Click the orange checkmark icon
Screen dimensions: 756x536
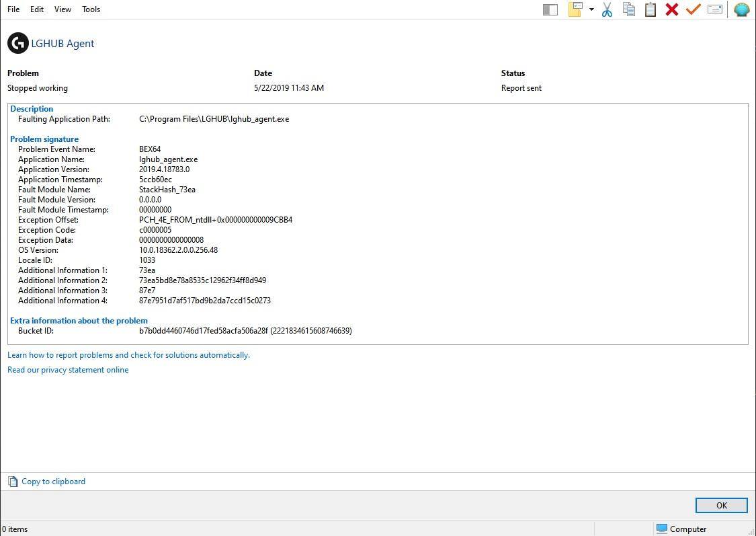[x=693, y=9]
